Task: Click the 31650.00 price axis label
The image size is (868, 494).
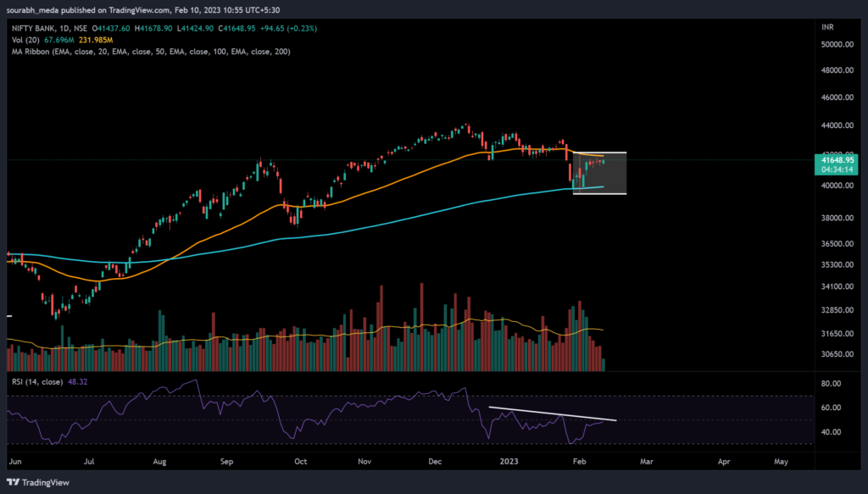Action: coord(837,334)
